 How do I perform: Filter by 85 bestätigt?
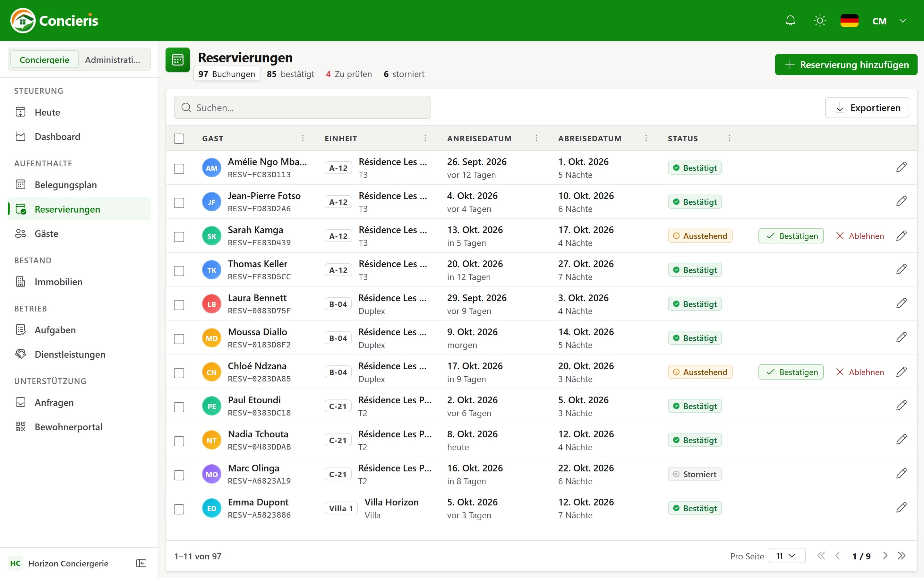pos(290,74)
